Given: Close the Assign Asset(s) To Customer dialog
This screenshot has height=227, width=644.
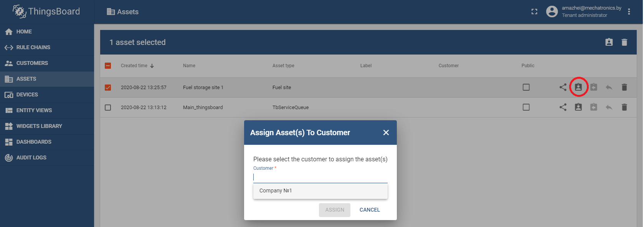Looking at the screenshot, I should click(386, 133).
